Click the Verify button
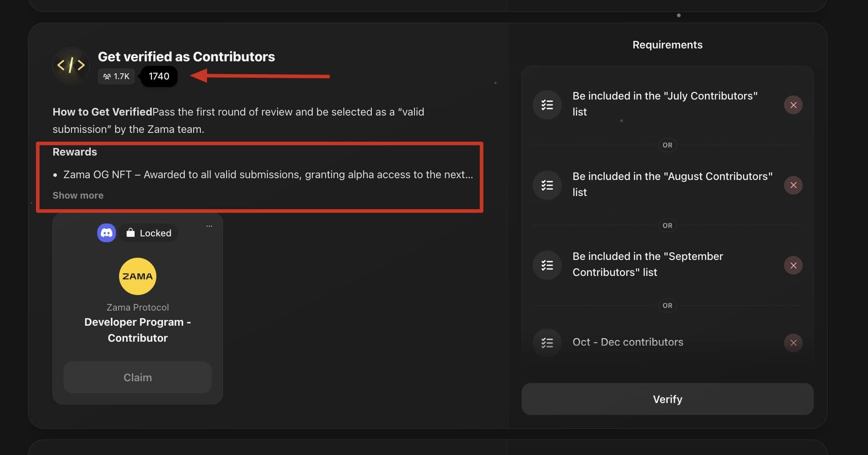 pos(667,399)
